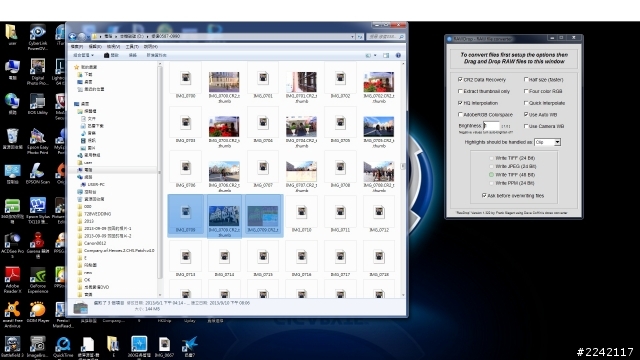Click the Explorer back navigation arrow
640x360 pixels.
[x=73, y=36]
